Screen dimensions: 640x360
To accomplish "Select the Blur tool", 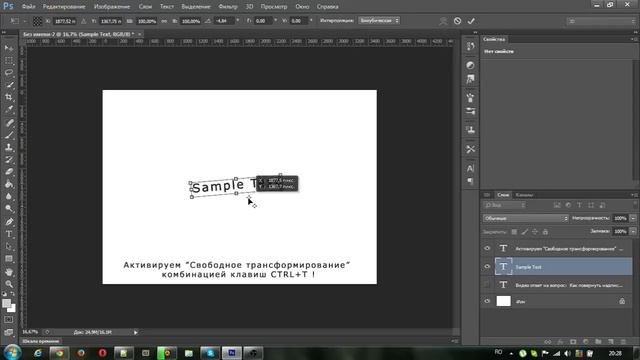I will [9, 196].
